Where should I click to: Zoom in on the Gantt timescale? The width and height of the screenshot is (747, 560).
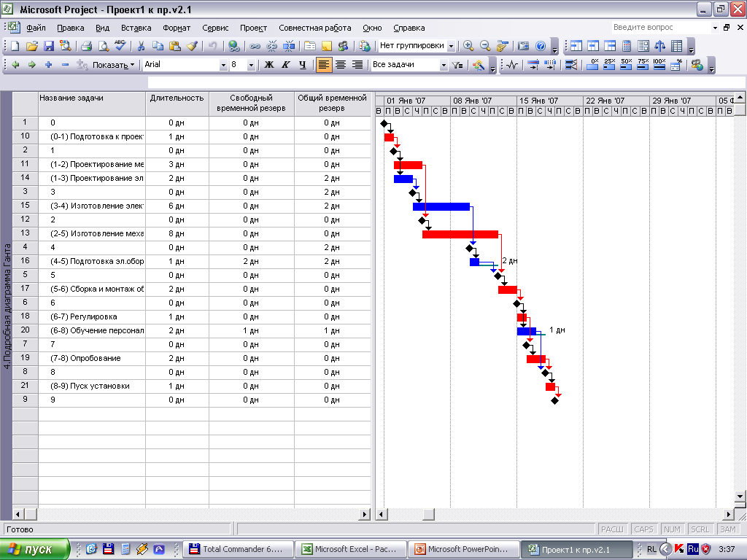coord(468,46)
